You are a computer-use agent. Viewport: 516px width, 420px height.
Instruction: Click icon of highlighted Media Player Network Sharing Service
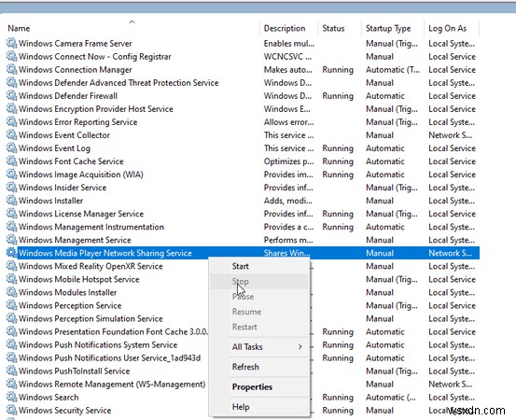coord(11,253)
